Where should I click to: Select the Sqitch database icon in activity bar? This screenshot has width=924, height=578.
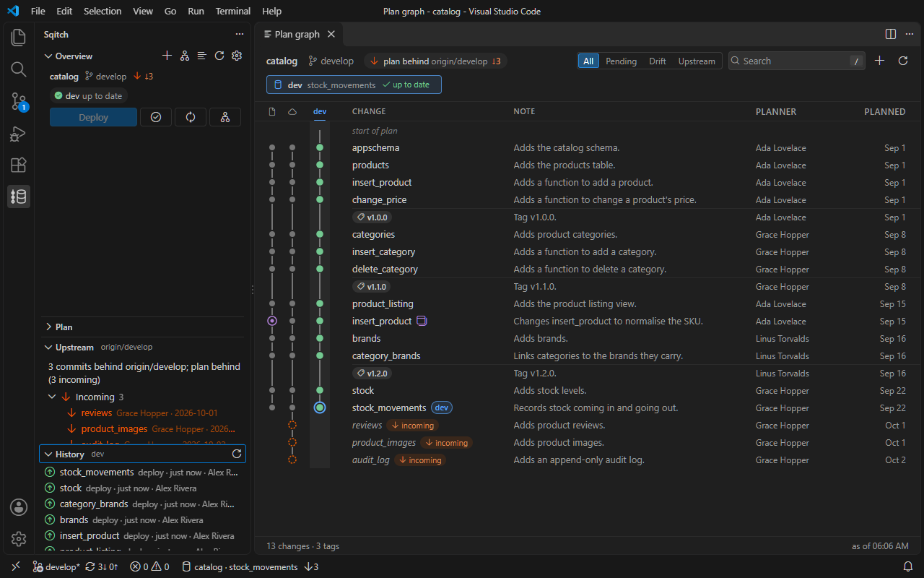point(19,197)
